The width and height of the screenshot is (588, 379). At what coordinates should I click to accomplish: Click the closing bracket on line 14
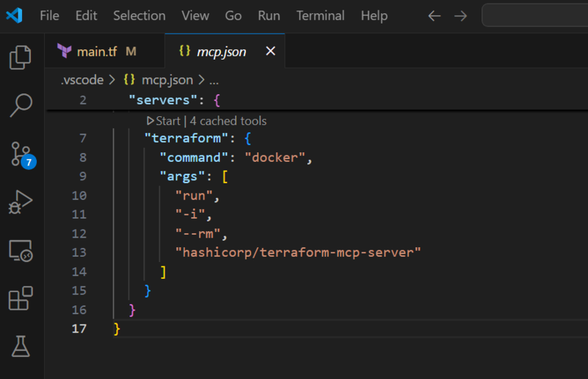[x=162, y=272]
